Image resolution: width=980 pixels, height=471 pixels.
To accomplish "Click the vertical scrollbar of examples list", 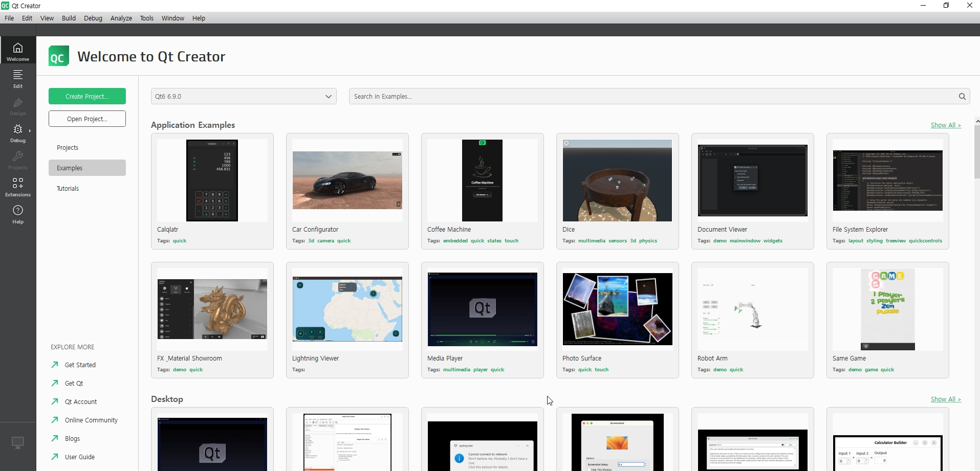I will 976,152.
